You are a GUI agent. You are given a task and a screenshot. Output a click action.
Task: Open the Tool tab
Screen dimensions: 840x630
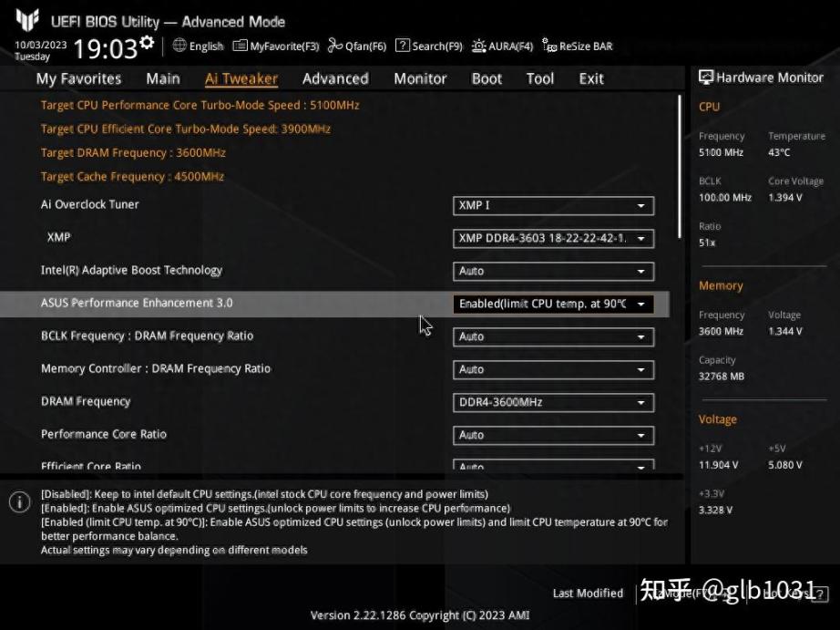point(540,78)
